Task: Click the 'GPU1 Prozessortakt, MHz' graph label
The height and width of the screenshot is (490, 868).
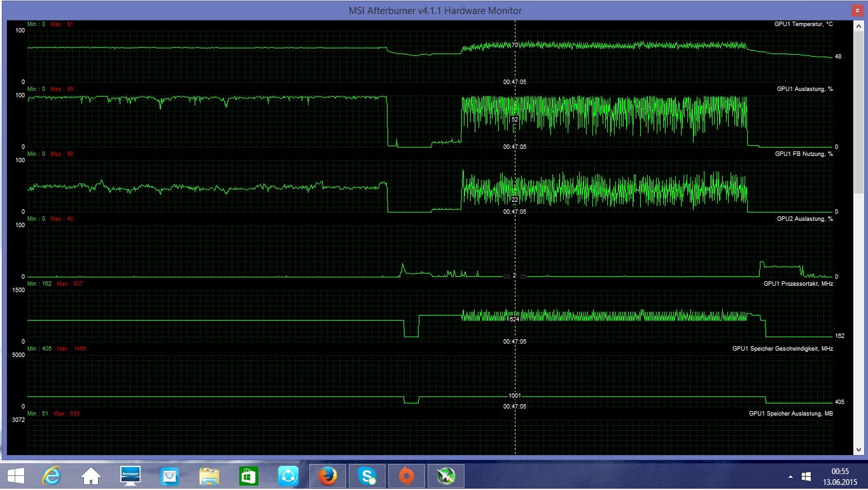Action: 798,284
